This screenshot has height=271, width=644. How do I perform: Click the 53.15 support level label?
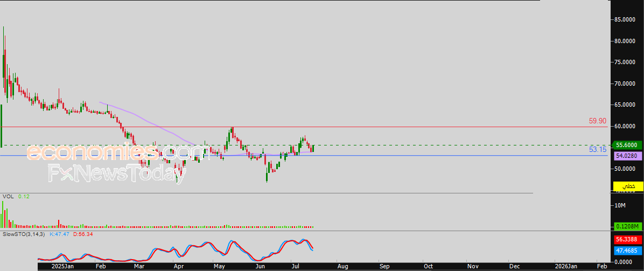[x=598, y=149]
